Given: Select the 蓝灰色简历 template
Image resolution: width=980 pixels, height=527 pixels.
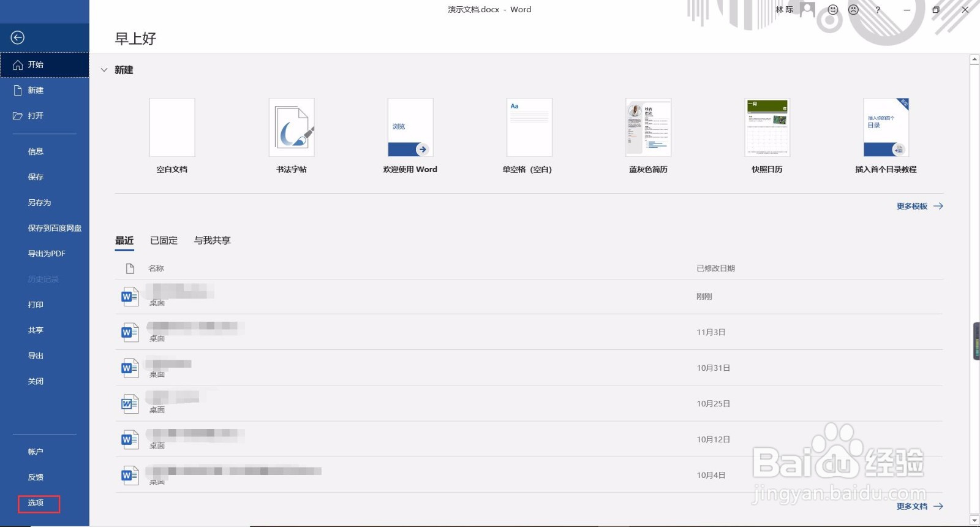Looking at the screenshot, I should pyautogui.click(x=648, y=135).
